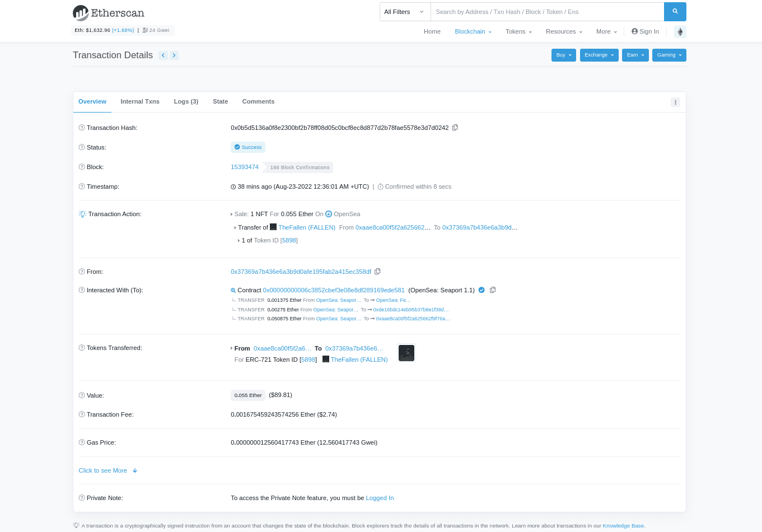Expand the More menu

(x=606, y=31)
